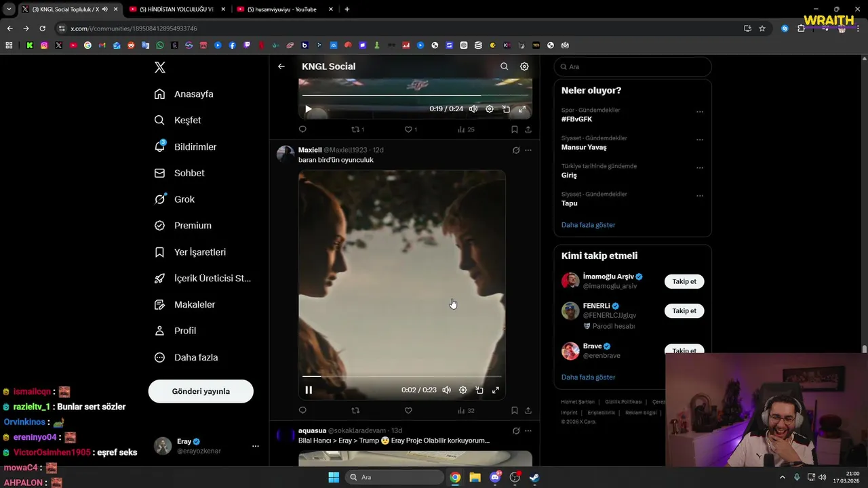Open #FBvGFK trending topic
This screenshot has height=488, width=868.
click(576, 119)
